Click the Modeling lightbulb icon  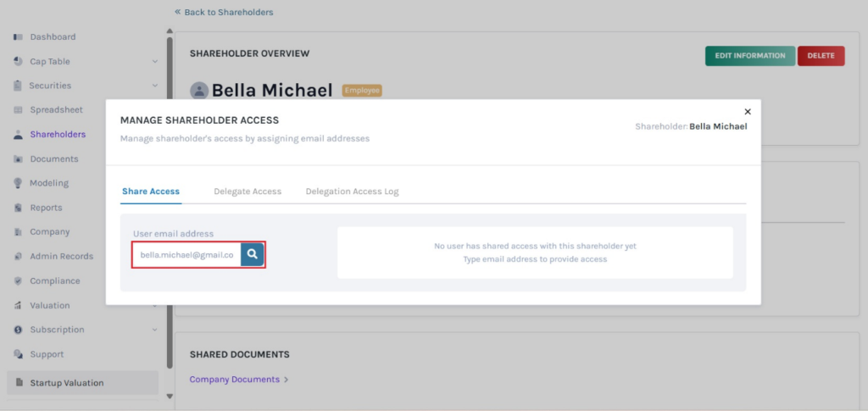pos(18,183)
